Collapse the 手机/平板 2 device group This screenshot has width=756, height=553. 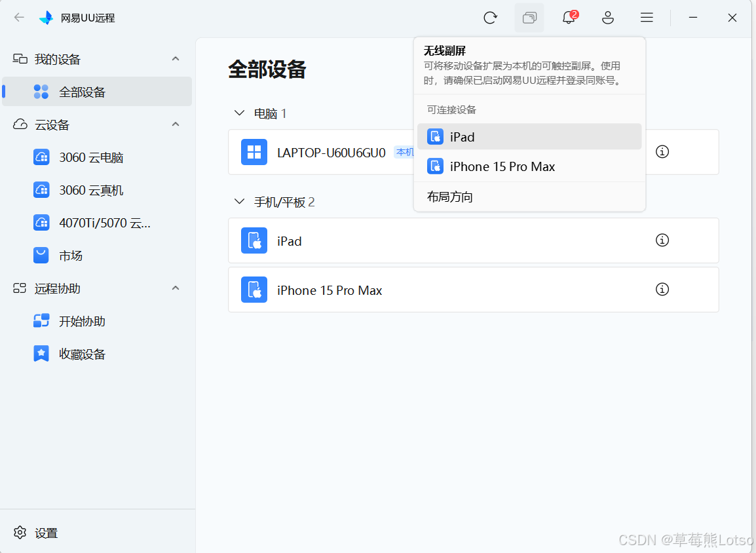(239, 202)
